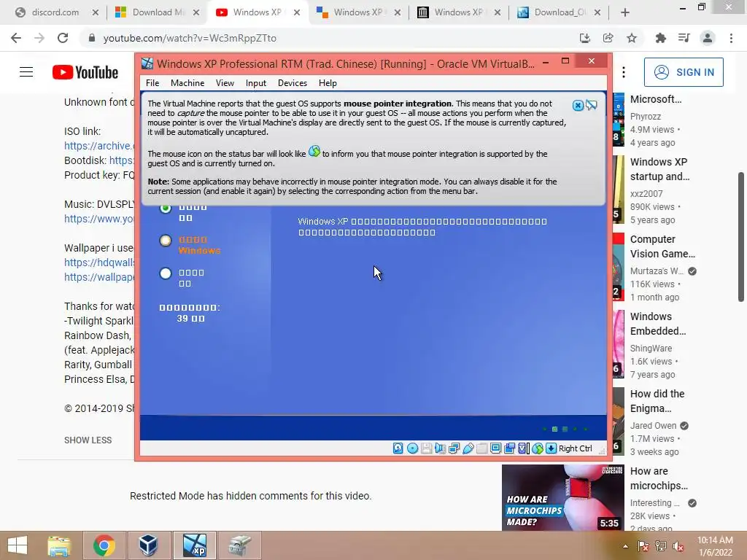Click the optical disc status icon in VirtualBox
Screen dimensions: 747x560
413,448
